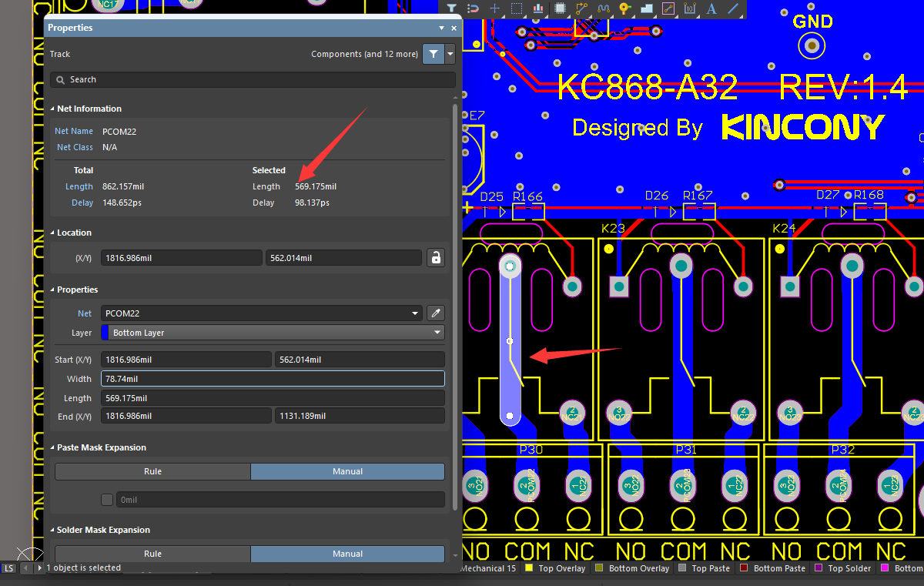Select the Place String text tool
924x586 pixels.
711,9
